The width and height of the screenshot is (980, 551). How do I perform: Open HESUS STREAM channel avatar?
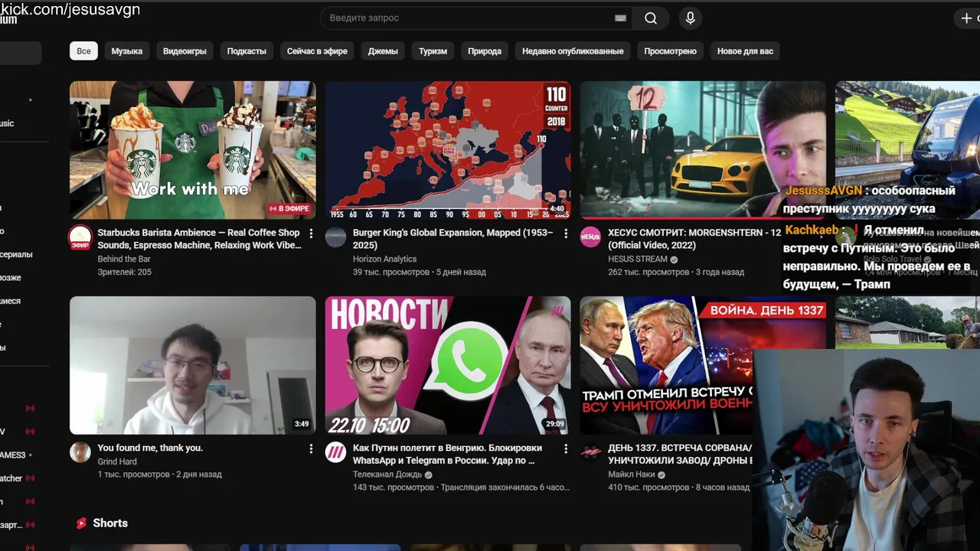pyautogui.click(x=590, y=237)
